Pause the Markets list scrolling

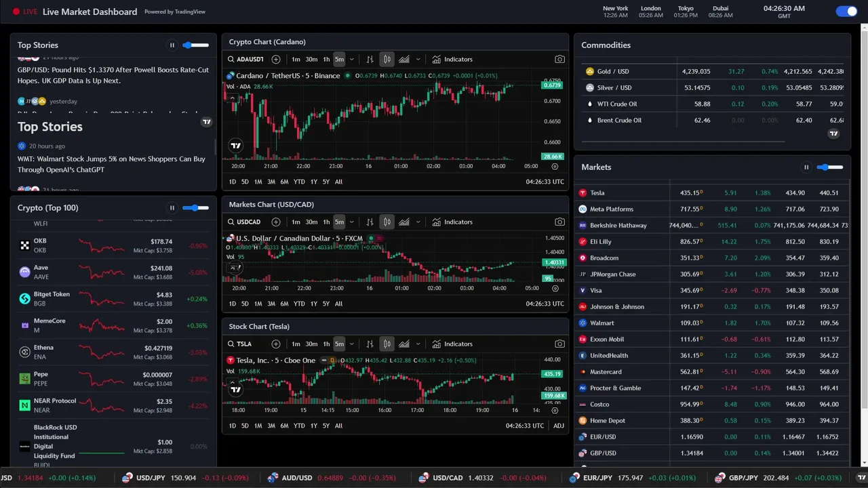(x=806, y=167)
